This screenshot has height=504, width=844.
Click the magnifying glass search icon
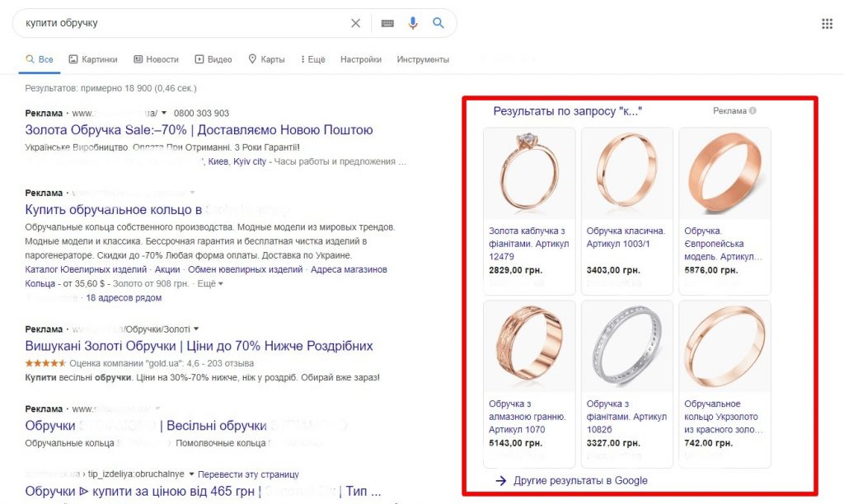click(x=438, y=22)
